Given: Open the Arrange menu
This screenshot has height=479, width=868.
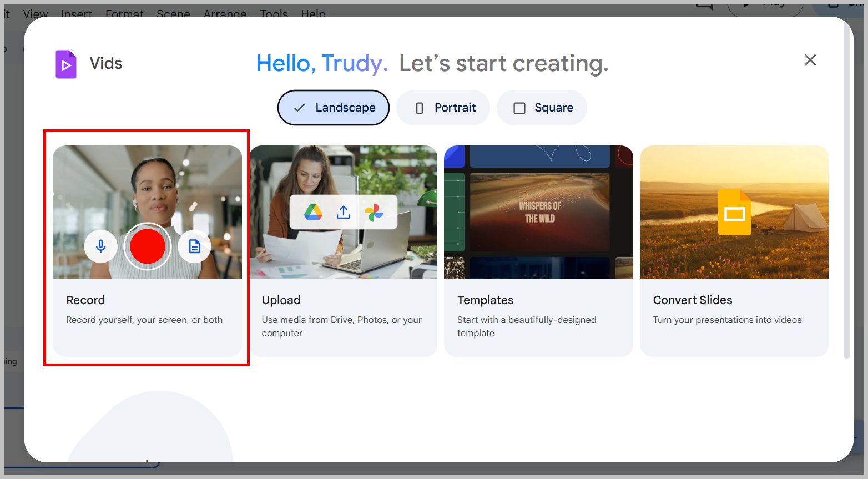Looking at the screenshot, I should pos(225,14).
